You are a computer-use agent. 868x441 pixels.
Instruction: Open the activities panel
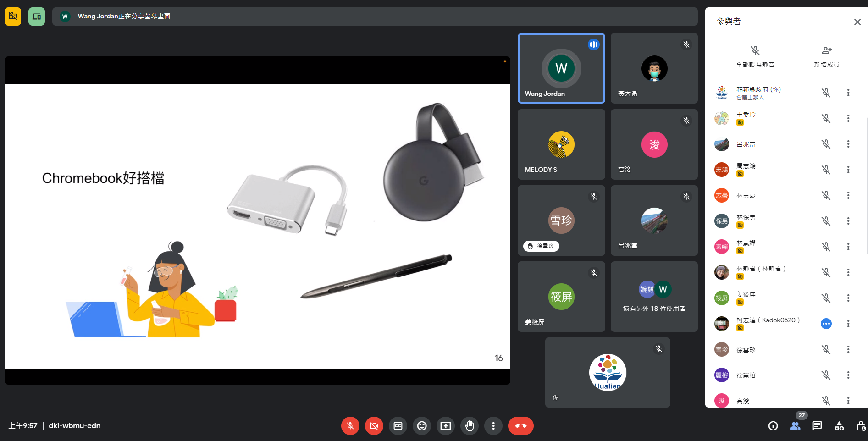pos(839,426)
